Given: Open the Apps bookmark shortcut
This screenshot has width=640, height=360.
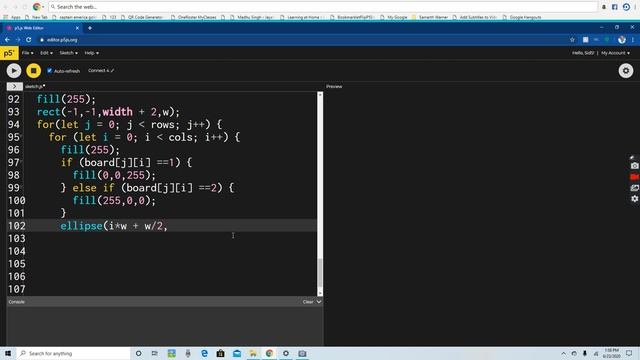Looking at the screenshot, I should [x=12, y=17].
